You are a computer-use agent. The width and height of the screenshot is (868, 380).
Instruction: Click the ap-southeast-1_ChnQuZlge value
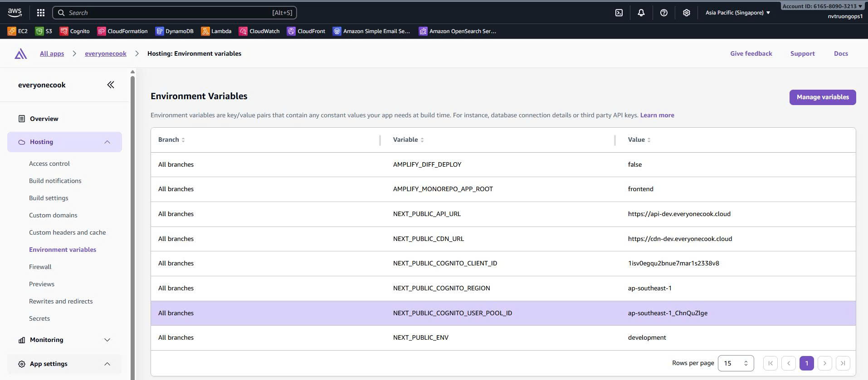tap(668, 313)
